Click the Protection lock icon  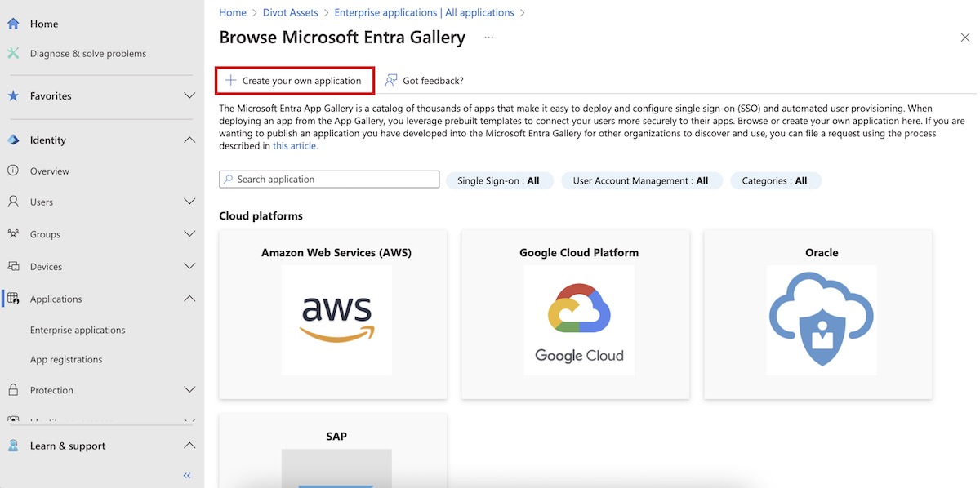click(x=13, y=390)
